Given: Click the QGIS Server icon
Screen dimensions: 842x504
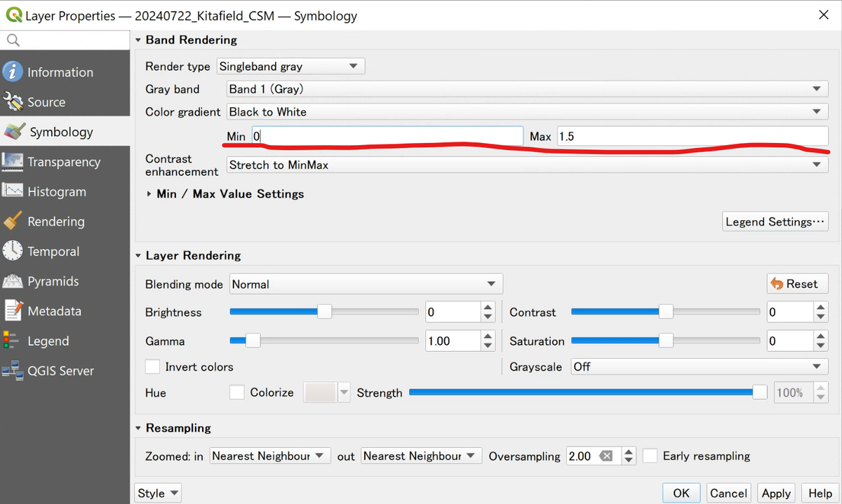Looking at the screenshot, I should pos(13,371).
